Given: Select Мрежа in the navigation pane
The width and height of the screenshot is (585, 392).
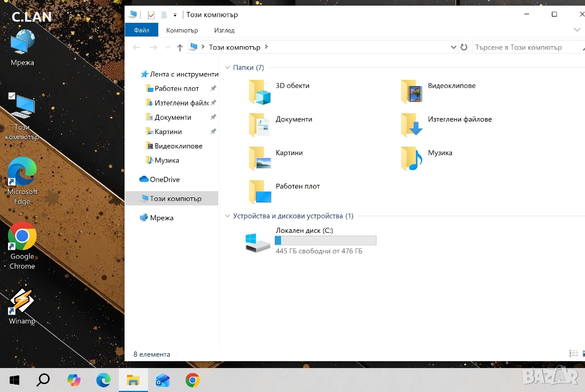Looking at the screenshot, I should [x=161, y=218].
